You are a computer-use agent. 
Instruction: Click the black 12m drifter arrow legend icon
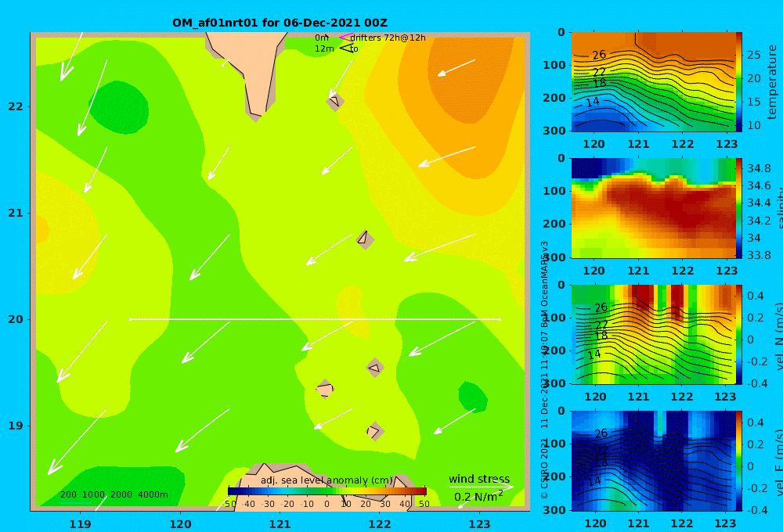[x=346, y=48]
